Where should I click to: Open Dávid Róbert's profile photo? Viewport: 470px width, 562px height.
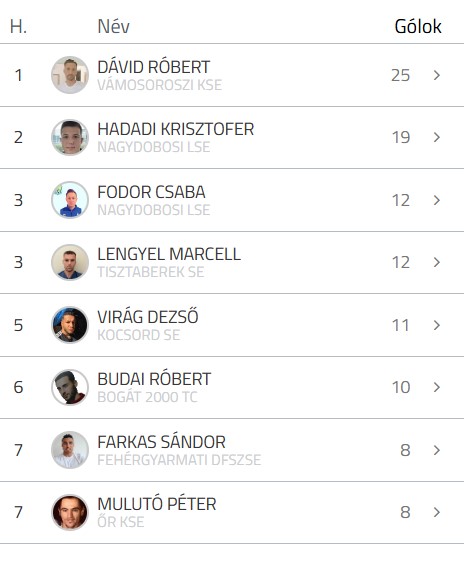(x=70, y=75)
